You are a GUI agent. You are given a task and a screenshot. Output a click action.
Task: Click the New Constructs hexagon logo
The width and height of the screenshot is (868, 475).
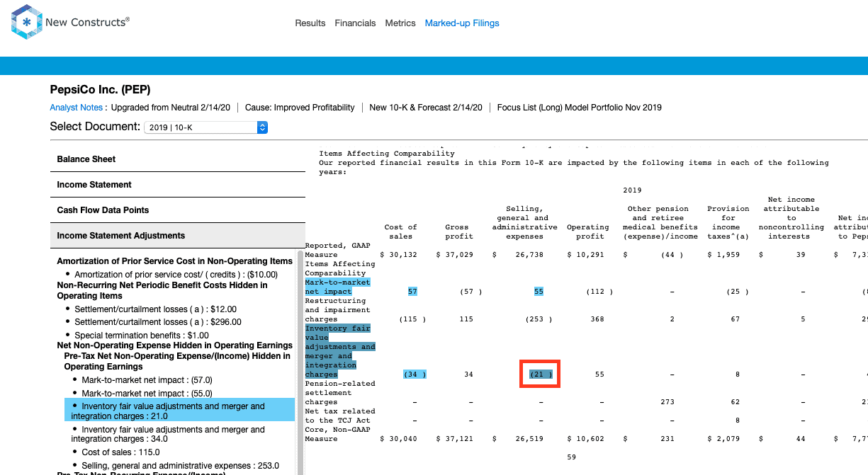27,22
